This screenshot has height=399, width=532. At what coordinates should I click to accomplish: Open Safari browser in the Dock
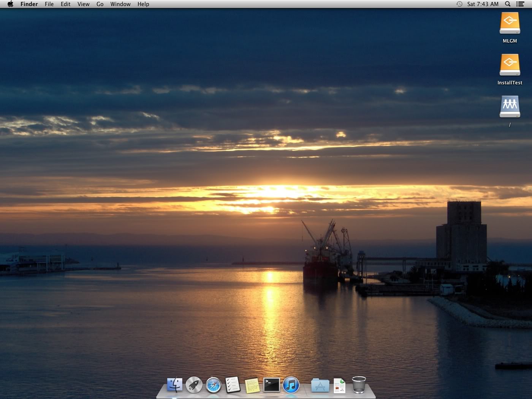214,385
